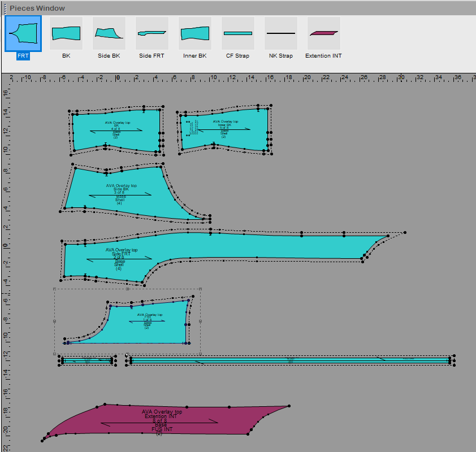The height and width of the screenshot is (452, 476).
Task: Click the right-middle selection handle of FRT piece
Action: click(x=200, y=321)
